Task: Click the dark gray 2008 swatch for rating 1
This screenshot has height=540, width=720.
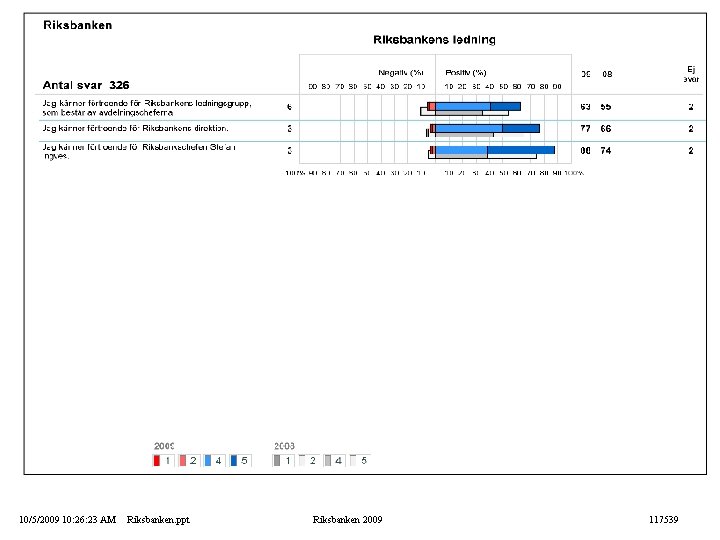Action: (x=277, y=461)
